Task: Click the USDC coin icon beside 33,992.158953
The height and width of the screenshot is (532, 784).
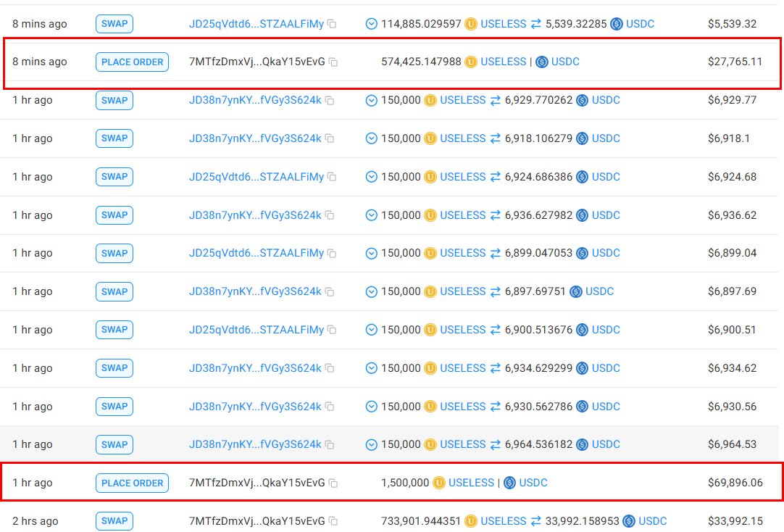Action: pyautogui.click(x=629, y=521)
